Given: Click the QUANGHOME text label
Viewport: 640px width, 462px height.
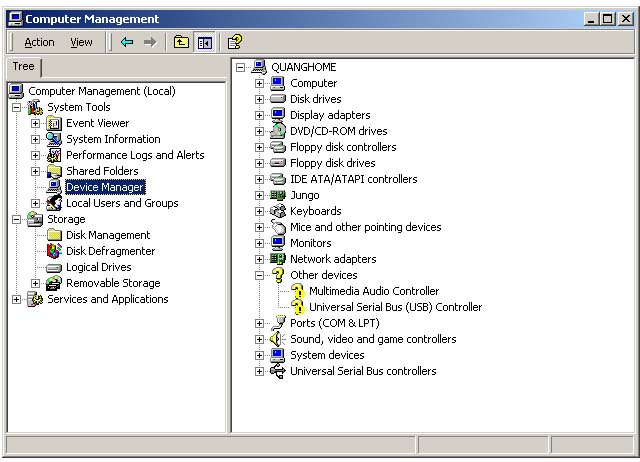Looking at the screenshot, I should point(304,67).
